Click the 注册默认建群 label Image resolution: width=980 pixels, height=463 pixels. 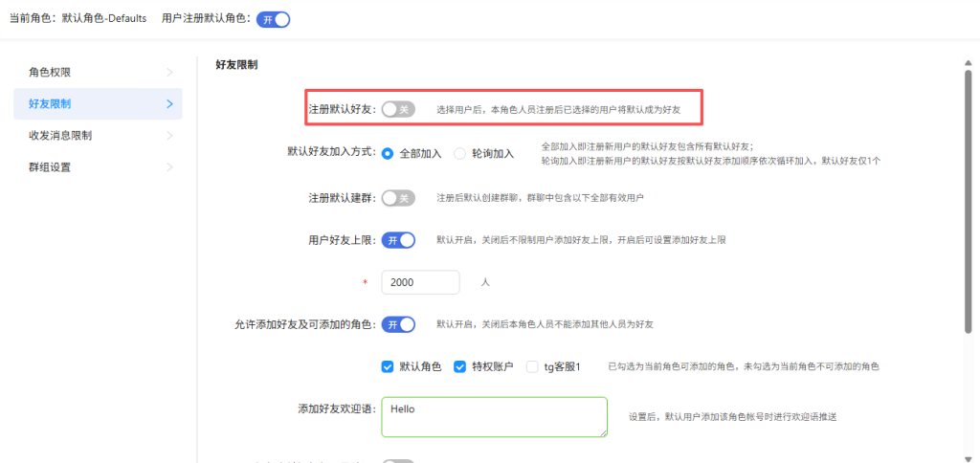[x=343, y=198]
